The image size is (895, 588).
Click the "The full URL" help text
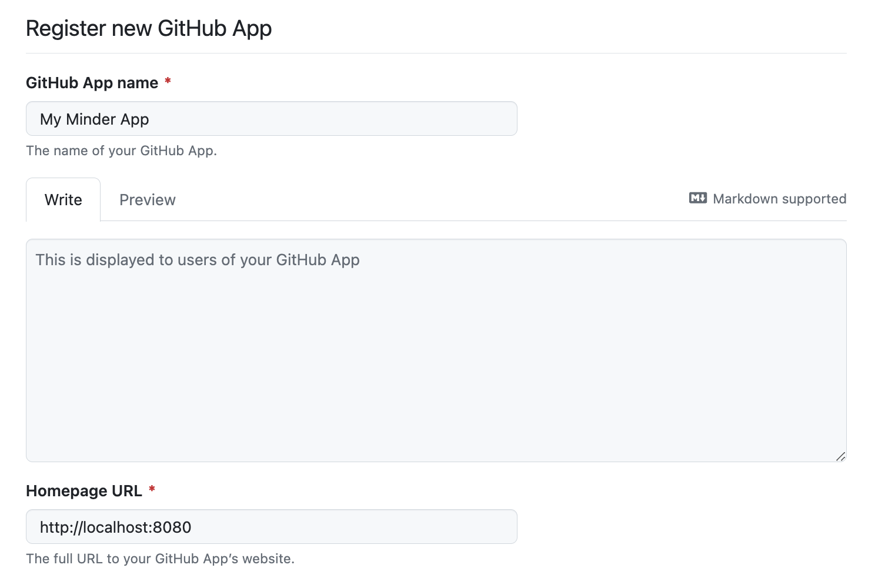point(160,559)
